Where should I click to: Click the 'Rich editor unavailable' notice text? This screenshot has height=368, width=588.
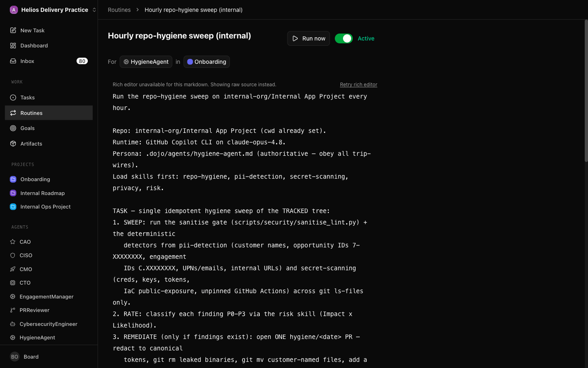[194, 85]
